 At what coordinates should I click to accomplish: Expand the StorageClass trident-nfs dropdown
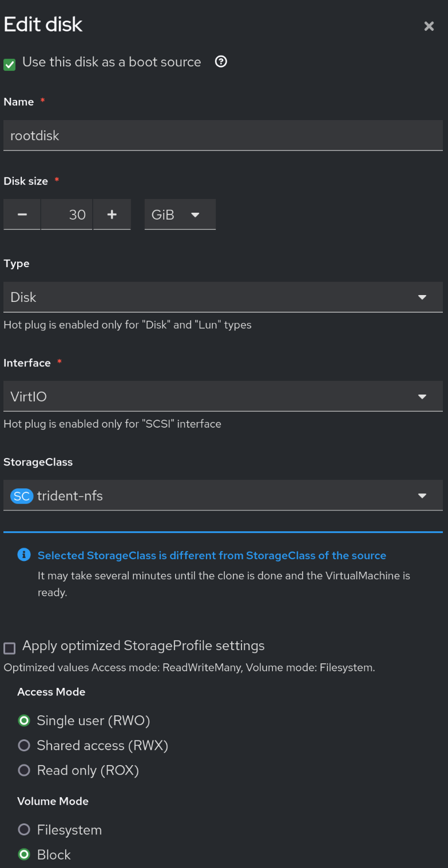pos(223,496)
